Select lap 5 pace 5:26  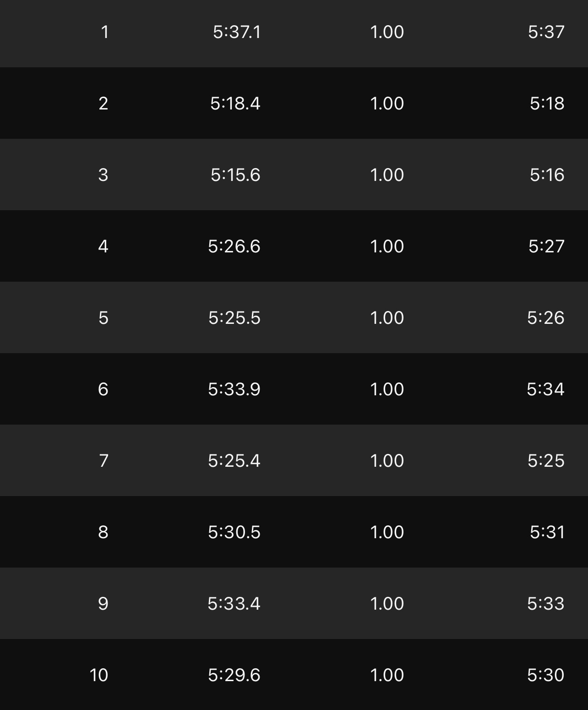click(x=546, y=318)
